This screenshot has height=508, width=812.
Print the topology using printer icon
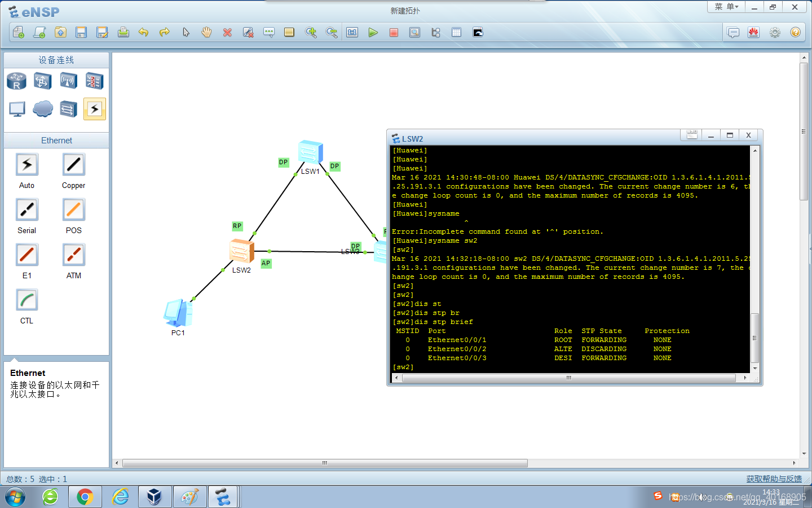(x=123, y=32)
